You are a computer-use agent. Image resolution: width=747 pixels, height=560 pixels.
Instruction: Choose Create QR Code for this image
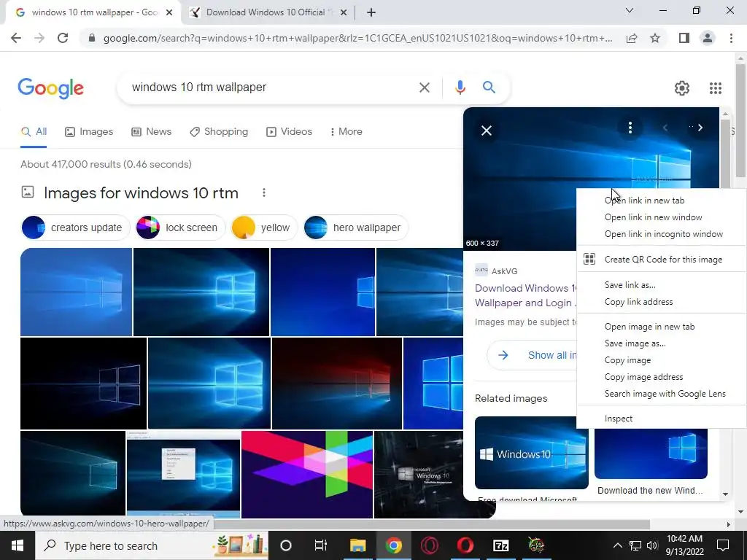pos(661,260)
